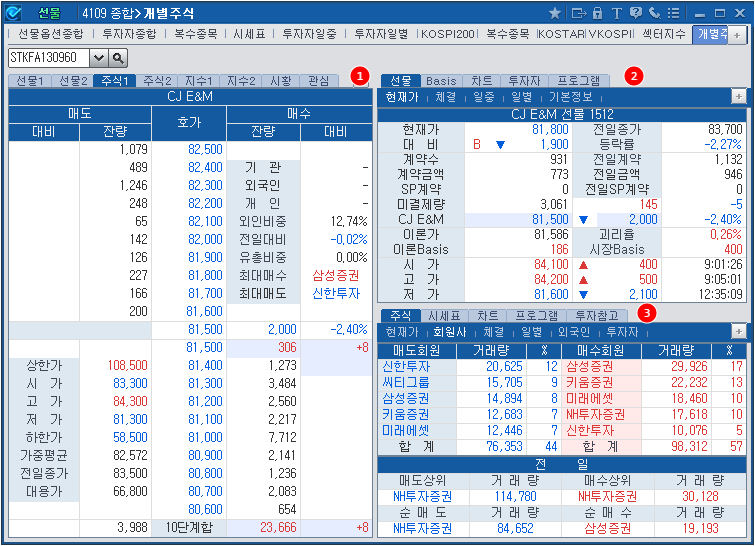Click plus button on 현재가 futures sub-tab row

tap(738, 97)
